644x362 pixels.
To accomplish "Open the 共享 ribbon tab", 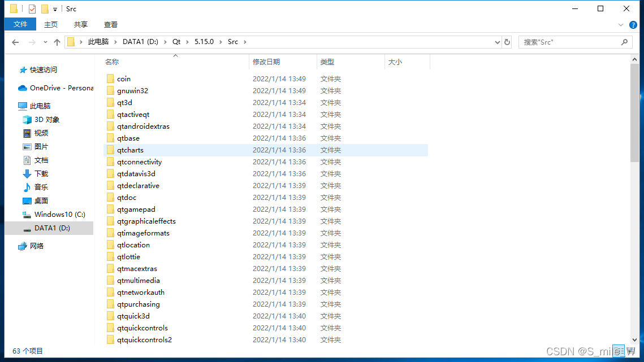I will pos(80,25).
